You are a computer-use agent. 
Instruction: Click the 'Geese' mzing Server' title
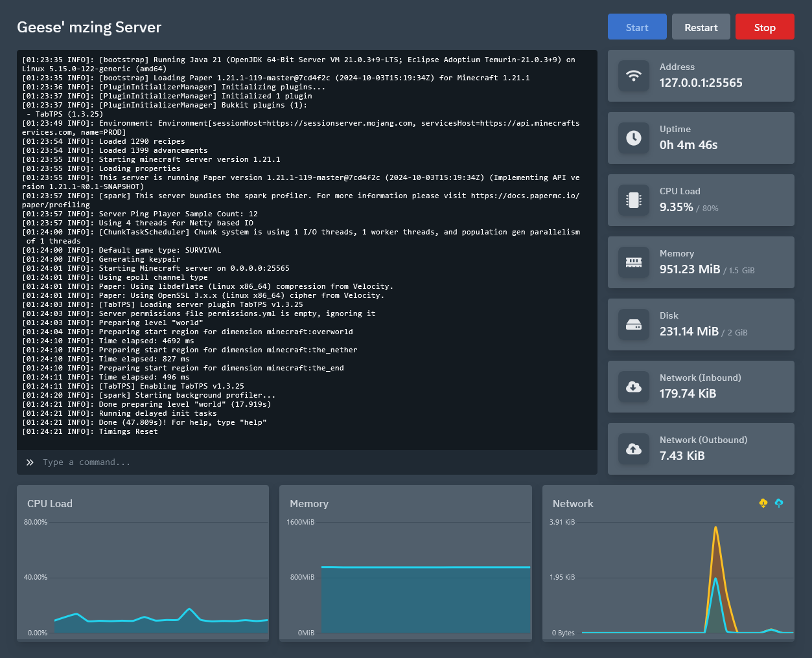(x=89, y=27)
